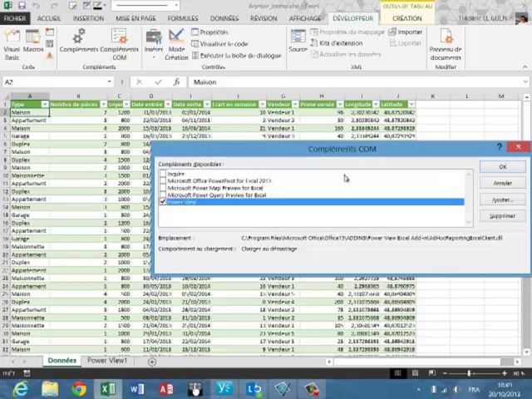Click the zoom out minus button
The height and width of the screenshot is (399, 532).
point(445,373)
